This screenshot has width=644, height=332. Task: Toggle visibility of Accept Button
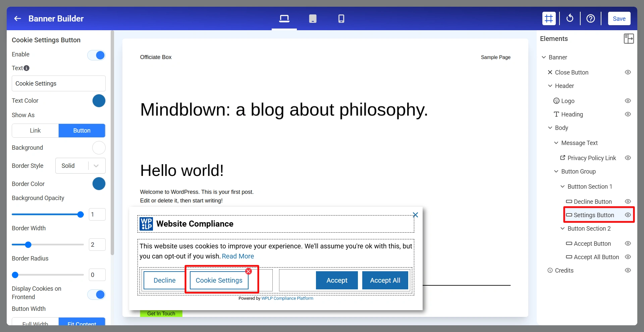tap(628, 244)
